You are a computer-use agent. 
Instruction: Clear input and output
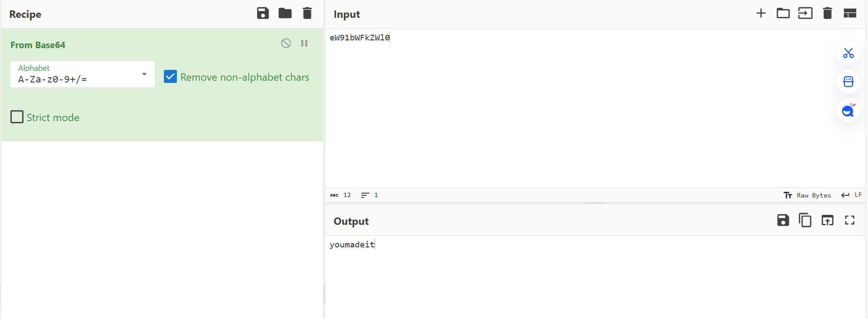coord(827,13)
